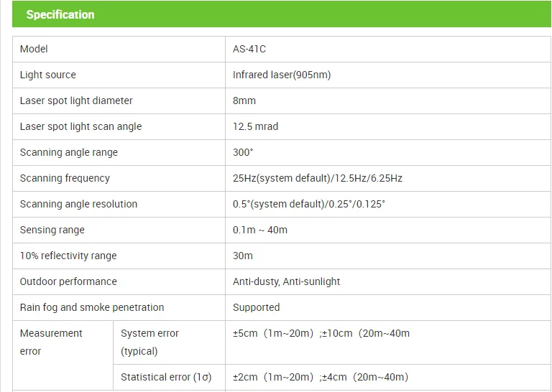Click Rain fog and smoke penetration label
The height and width of the screenshot is (392, 552).
(x=92, y=307)
